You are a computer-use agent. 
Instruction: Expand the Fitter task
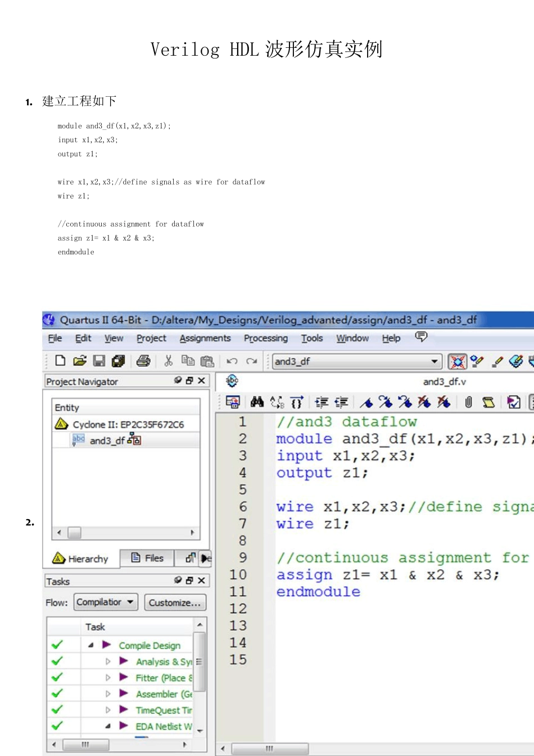coord(108,677)
